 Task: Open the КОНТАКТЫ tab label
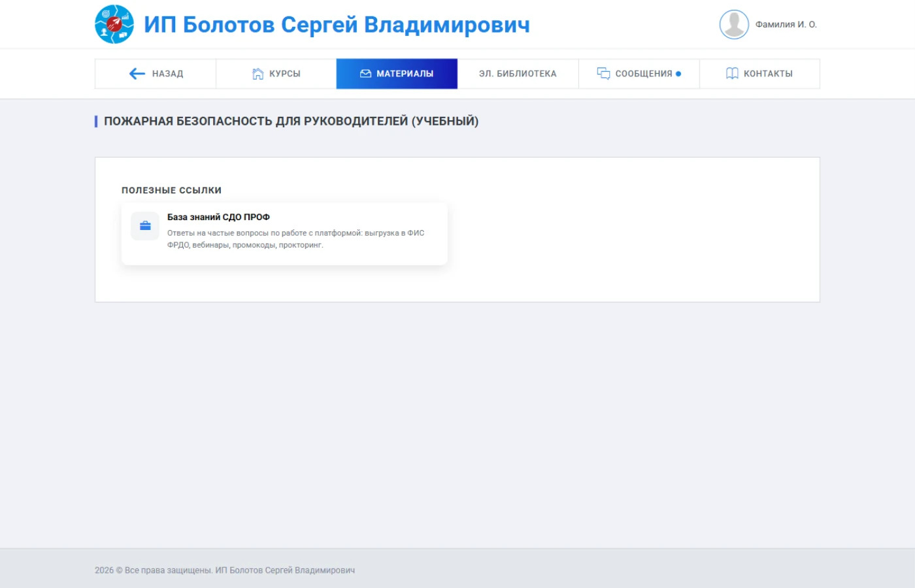(x=769, y=74)
